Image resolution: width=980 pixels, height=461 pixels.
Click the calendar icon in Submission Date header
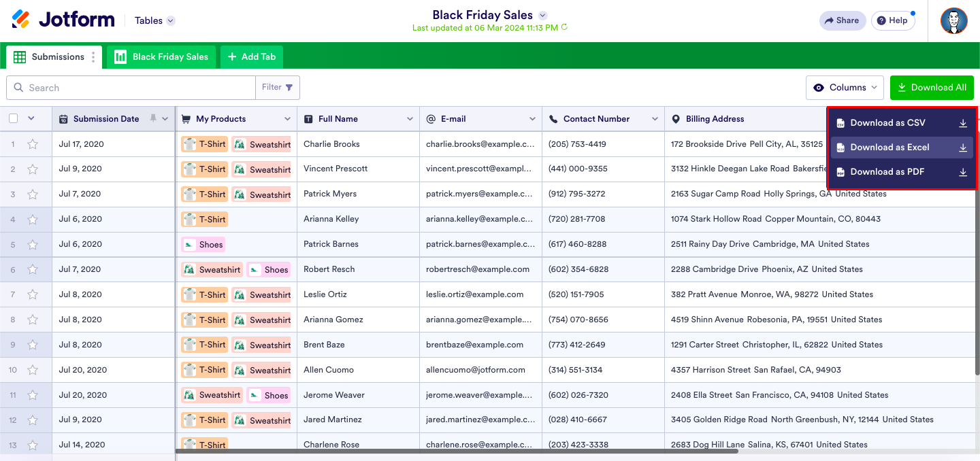point(63,119)
